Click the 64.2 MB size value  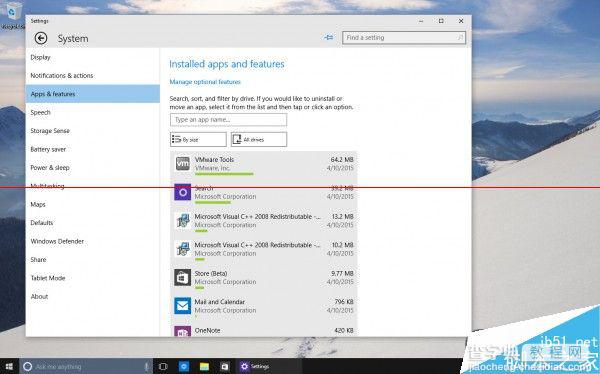[x=342, y=159]
